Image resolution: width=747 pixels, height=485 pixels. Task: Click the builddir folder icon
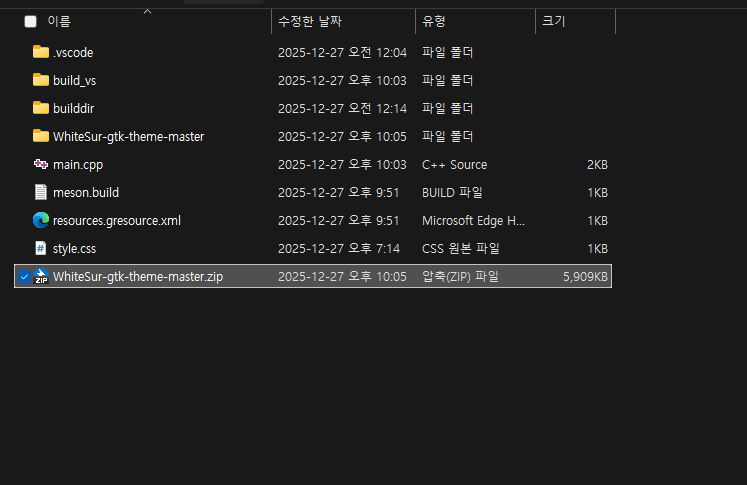point(40,108)
